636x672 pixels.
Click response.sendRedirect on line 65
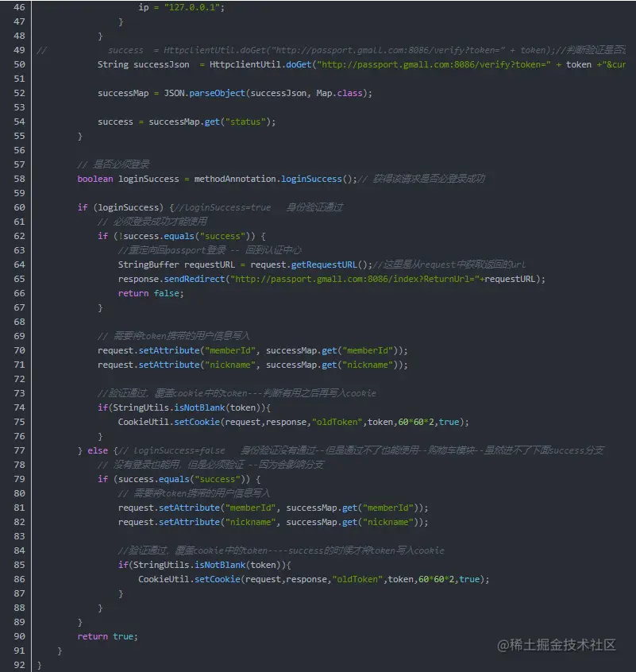pos(172,279)
